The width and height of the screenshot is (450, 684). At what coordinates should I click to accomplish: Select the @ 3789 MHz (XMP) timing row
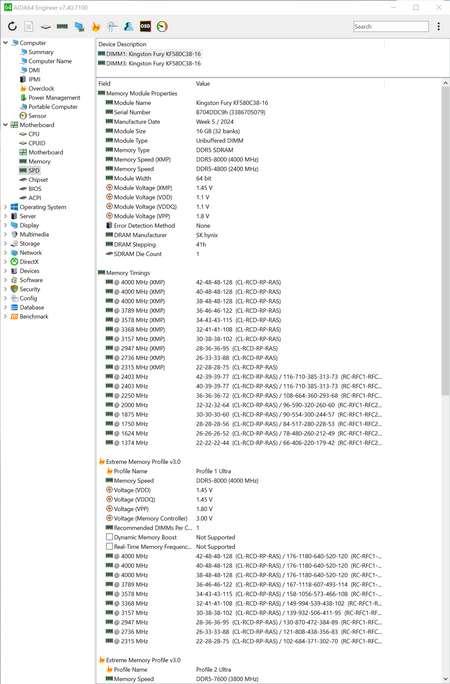click(x=240, y=311)
